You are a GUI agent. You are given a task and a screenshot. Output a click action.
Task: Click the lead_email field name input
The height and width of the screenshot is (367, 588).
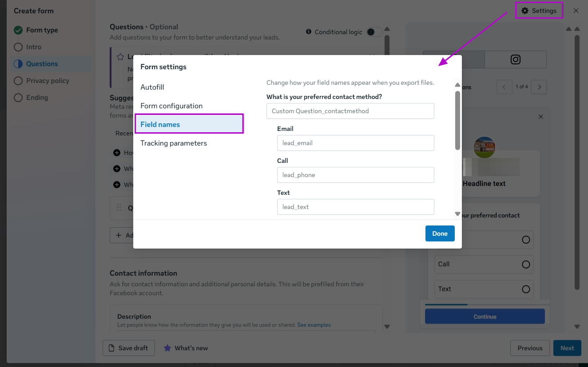pyautogui.click(x=355, y=143)
